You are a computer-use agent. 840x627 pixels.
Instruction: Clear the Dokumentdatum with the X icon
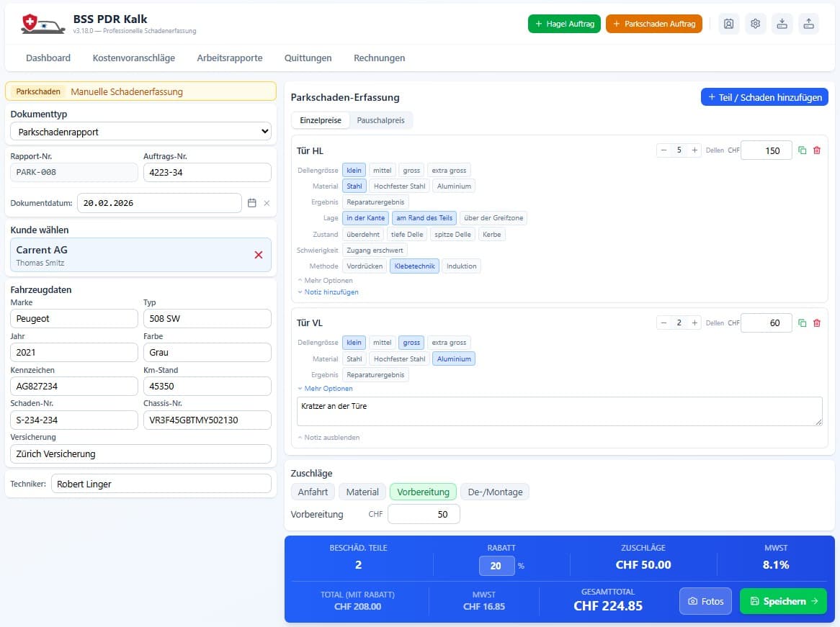pos(267,203)
